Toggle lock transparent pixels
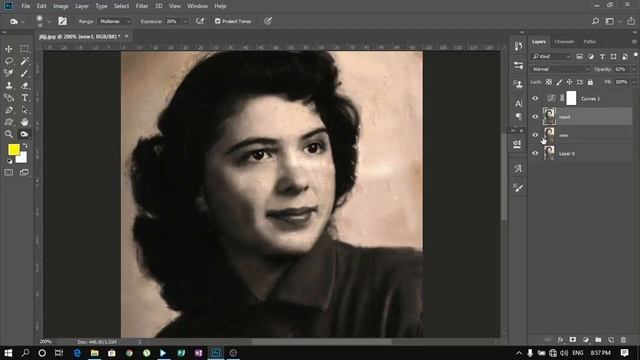Viewport: 640px width, 360px height. (x=549, y=82)
